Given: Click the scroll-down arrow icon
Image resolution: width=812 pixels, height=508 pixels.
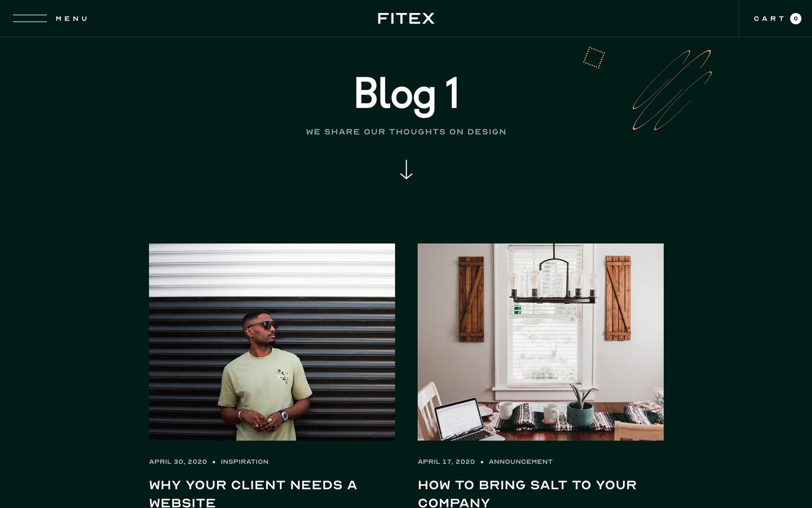Looking at the screenshot, I should click(406, 170).
